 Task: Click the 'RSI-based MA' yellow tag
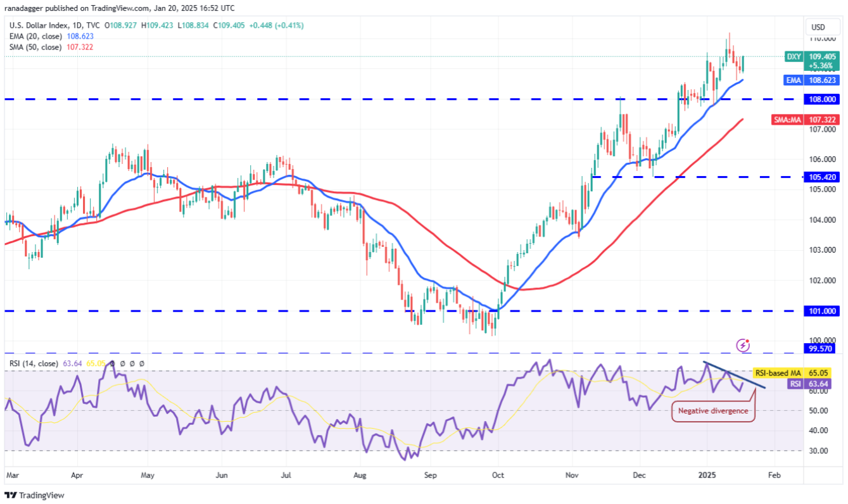(x=778, y=374)
